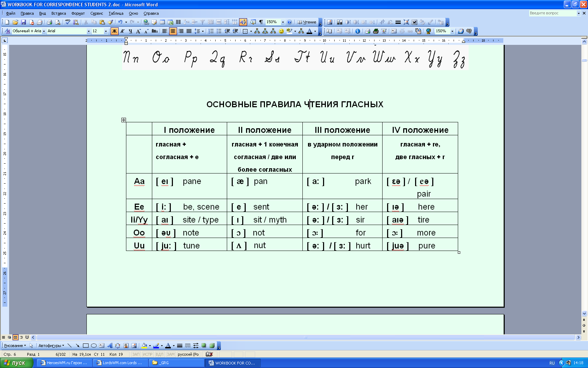Click the русский language indicator in the status bar

[x=188, y=354]
